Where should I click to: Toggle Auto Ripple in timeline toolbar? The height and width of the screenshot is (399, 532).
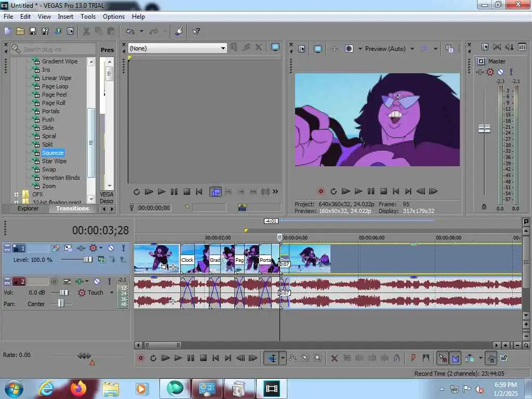click(470, 358)
